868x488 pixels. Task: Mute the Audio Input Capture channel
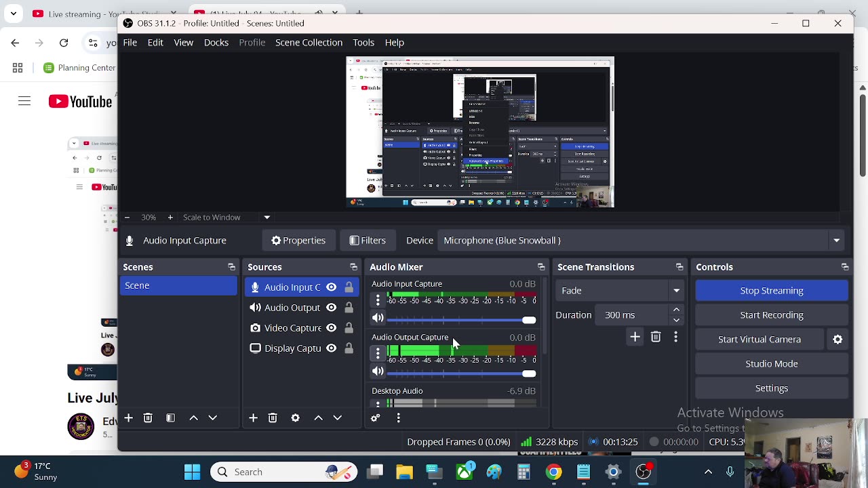[x=378, y=318]
